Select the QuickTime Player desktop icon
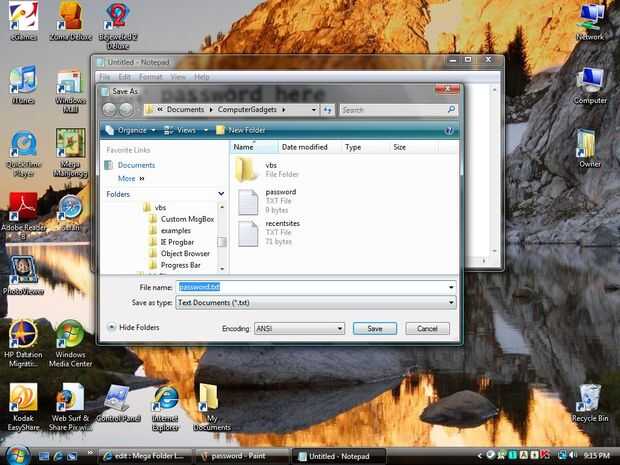 (x=23, y=153)
